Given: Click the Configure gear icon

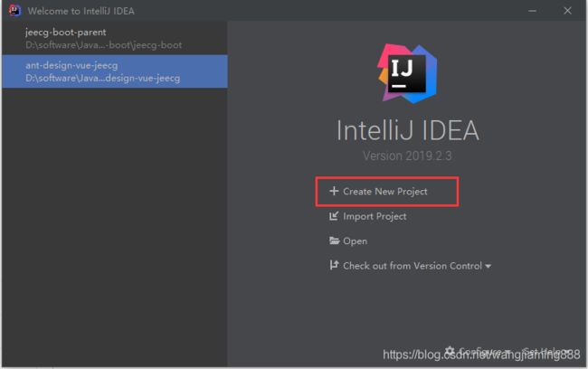Looking at the screenshot, I should 450,352.
